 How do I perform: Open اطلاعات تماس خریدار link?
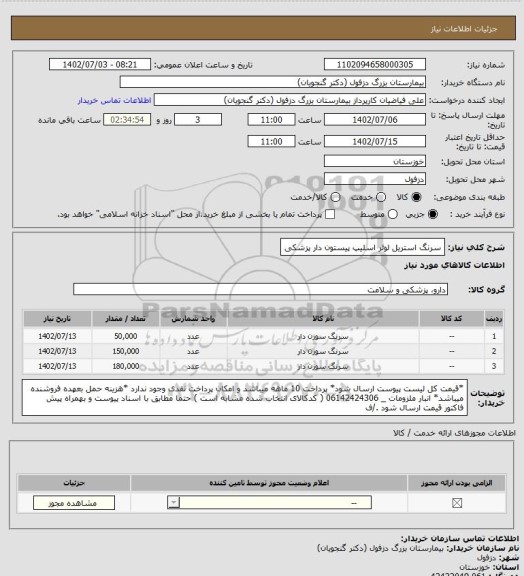114,101
